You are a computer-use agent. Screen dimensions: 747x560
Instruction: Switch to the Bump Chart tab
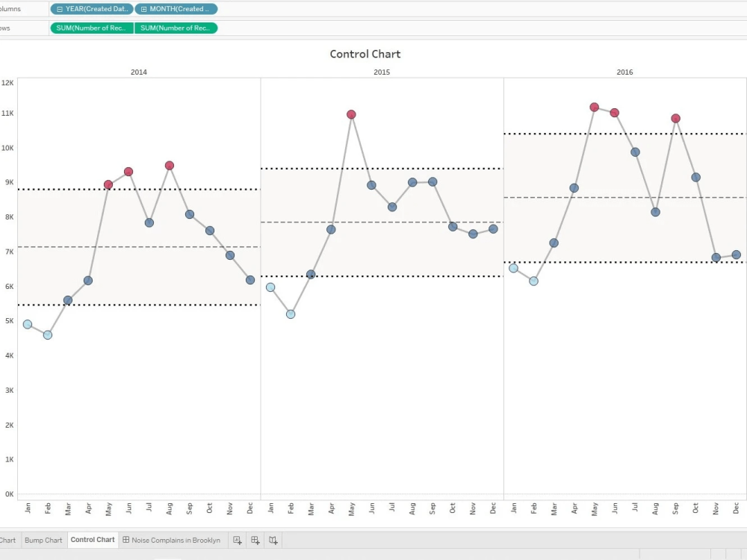[43, 540]
